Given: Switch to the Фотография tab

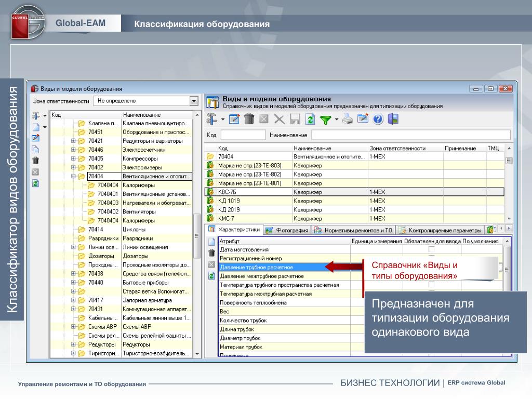Looking at the screenshot, I should (287, 230).
